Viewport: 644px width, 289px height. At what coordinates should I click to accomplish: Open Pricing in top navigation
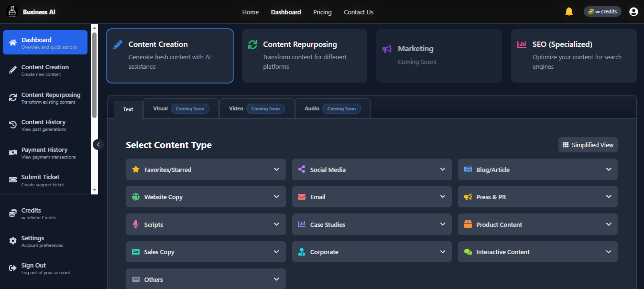322,12
